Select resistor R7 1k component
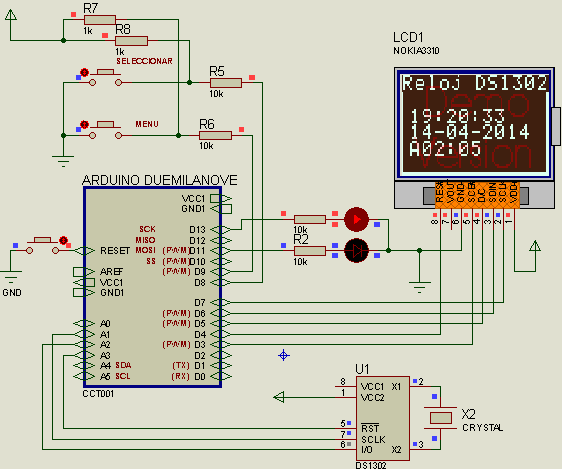 pos(99,20)
